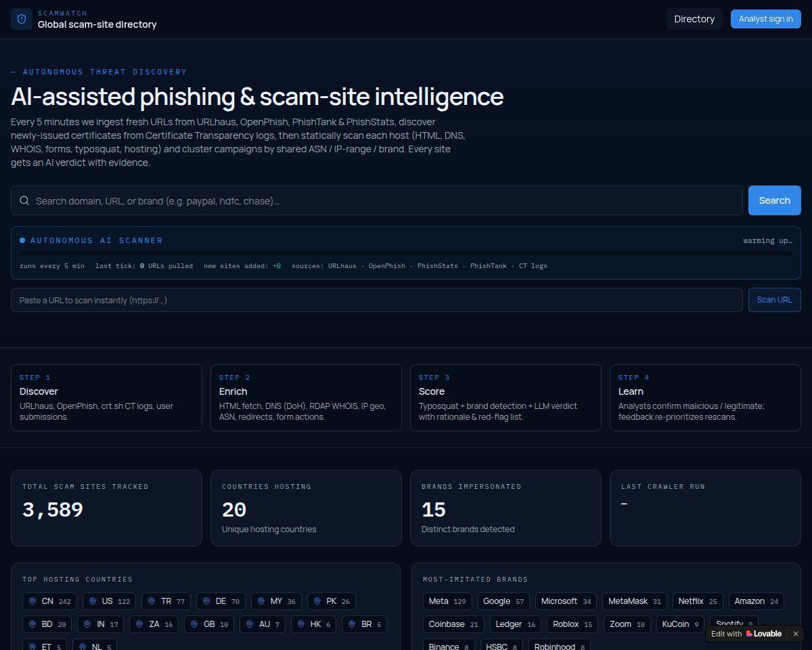
Task: Open the Directory page
Action: pos(694,19)
